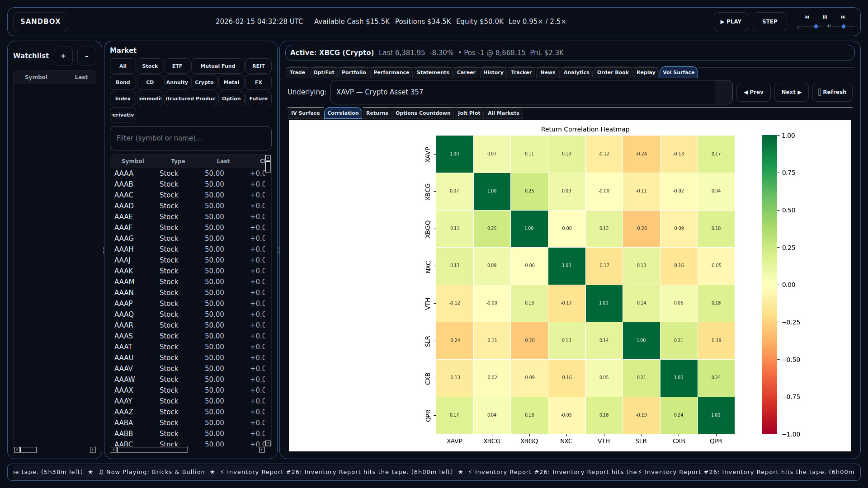Toggle the REIT market filter
868x488 pixels.
click(258, 66)
